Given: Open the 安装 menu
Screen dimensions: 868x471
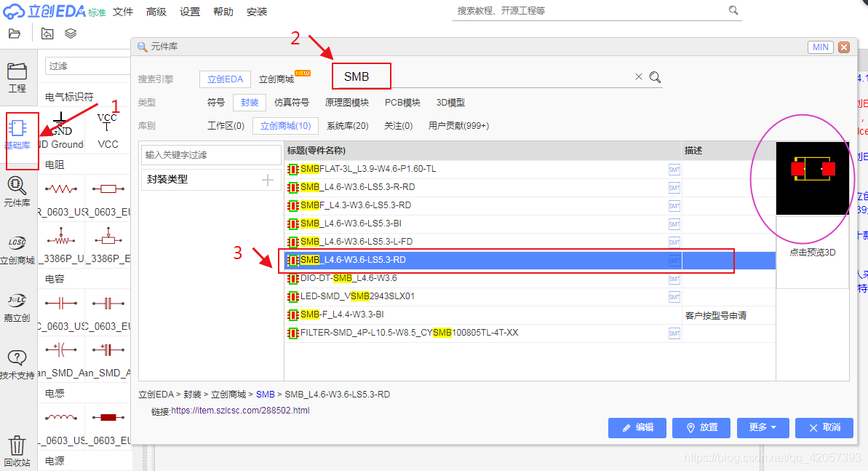Looking at the screenshot, I should (257, 12).
